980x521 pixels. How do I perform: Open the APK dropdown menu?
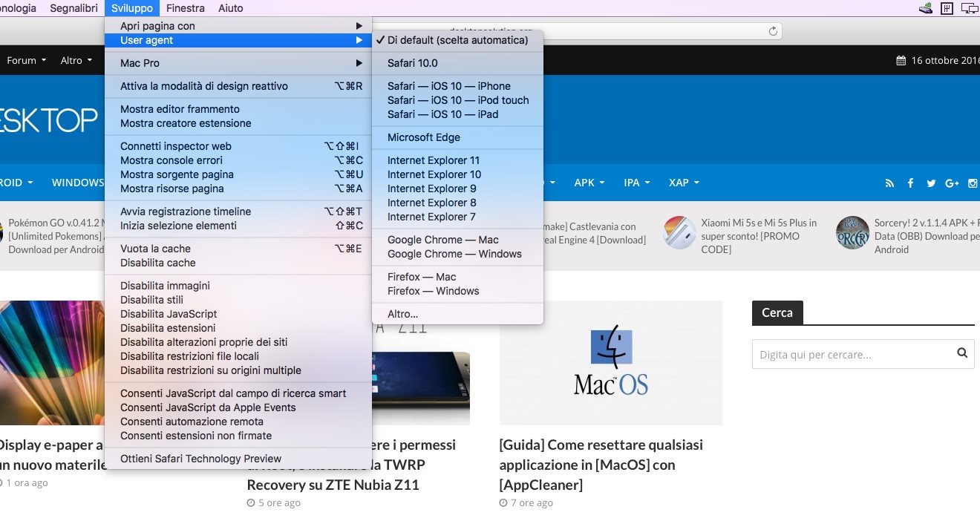(589, 183)
